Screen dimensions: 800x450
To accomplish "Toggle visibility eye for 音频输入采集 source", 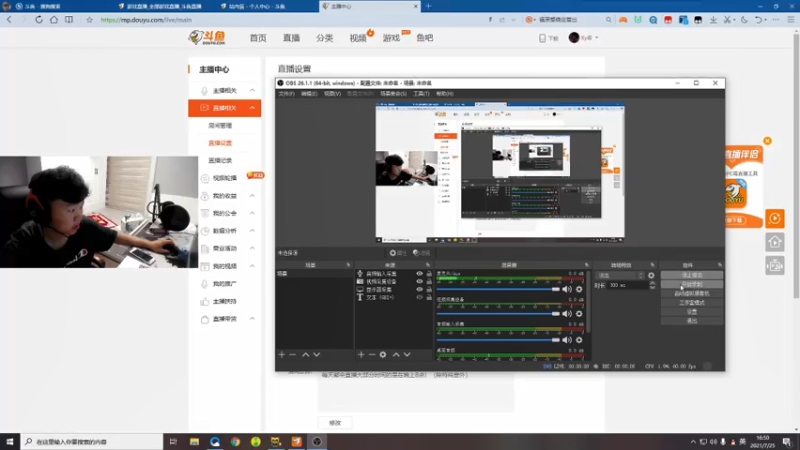I will coord(419,274).
